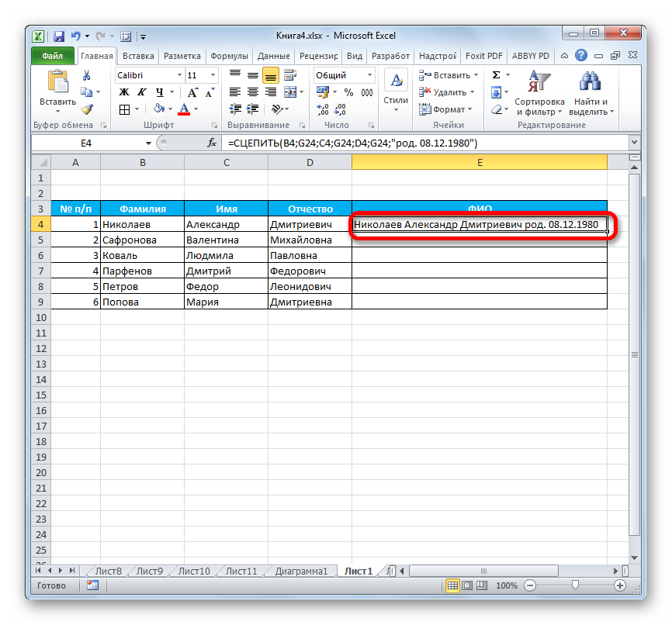
Task: Click the AutoSum sigma icon
Action: point(496,75)
